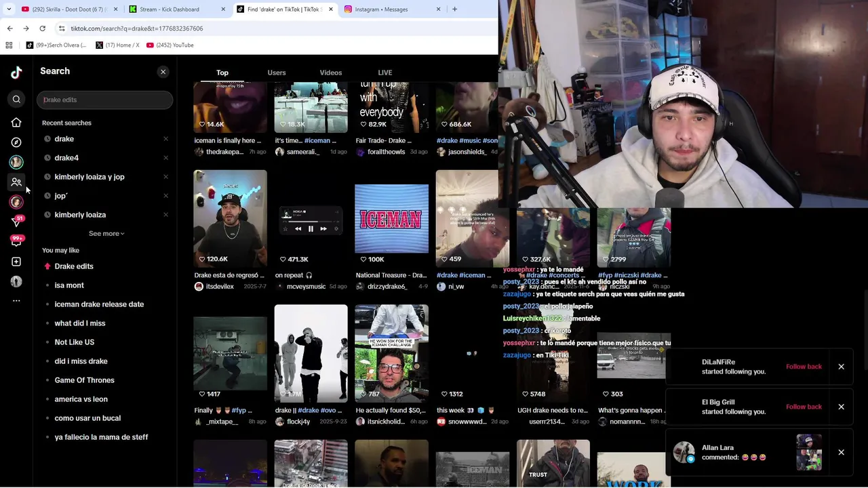Dismiss the El Big Grill follow notification
868x488 pixels.
click(841, 407)
